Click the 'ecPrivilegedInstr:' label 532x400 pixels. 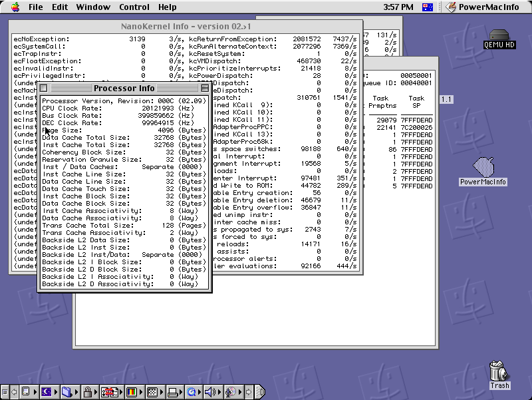pyautogui.click(x=49, y=76)
